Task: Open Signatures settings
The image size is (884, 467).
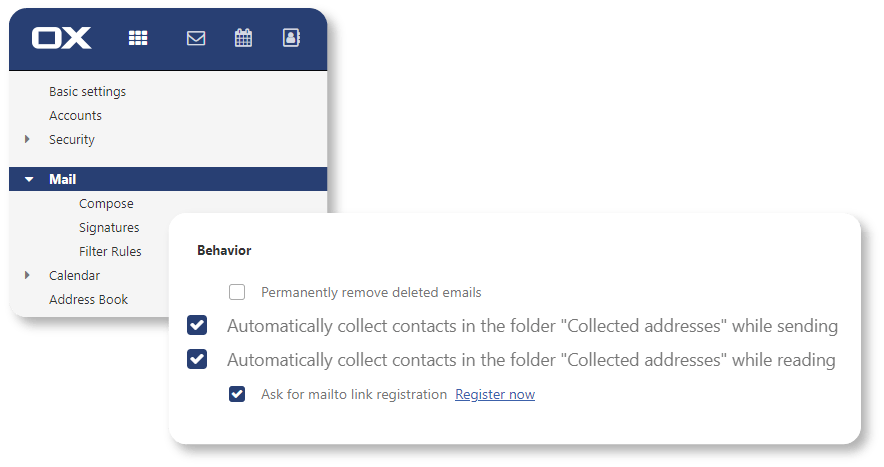Action: (109, 227)
